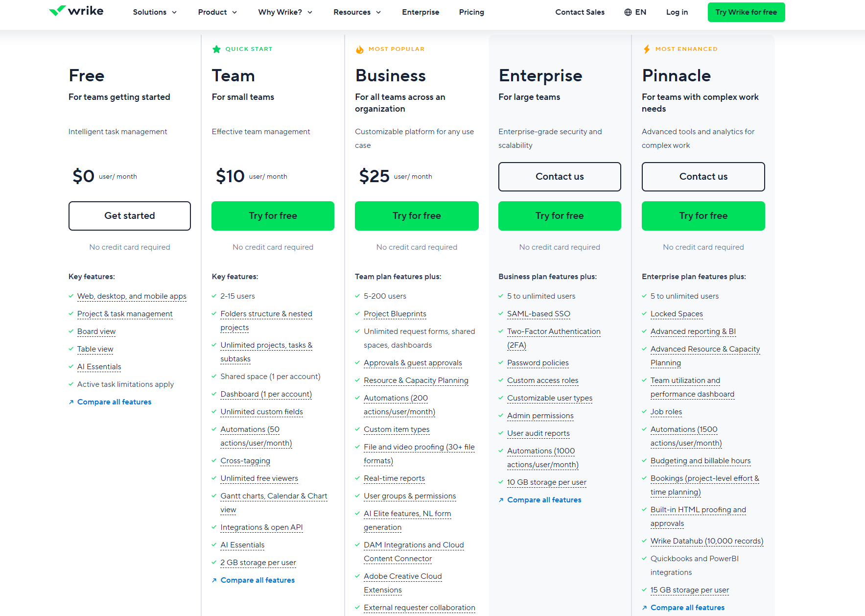The height and width of the screenshot is (616, 865).
Task: Click Folders structure & nested projects
Action: (266, 321)
